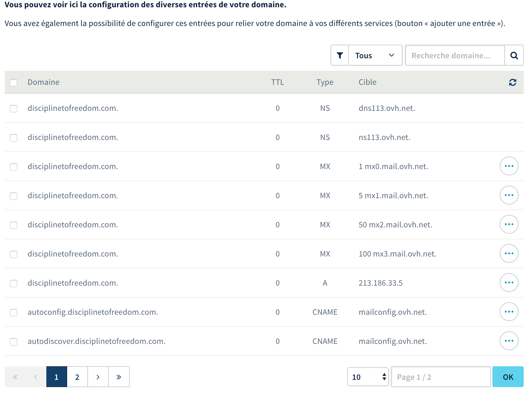Go to the last page of results

click(119, 377)
